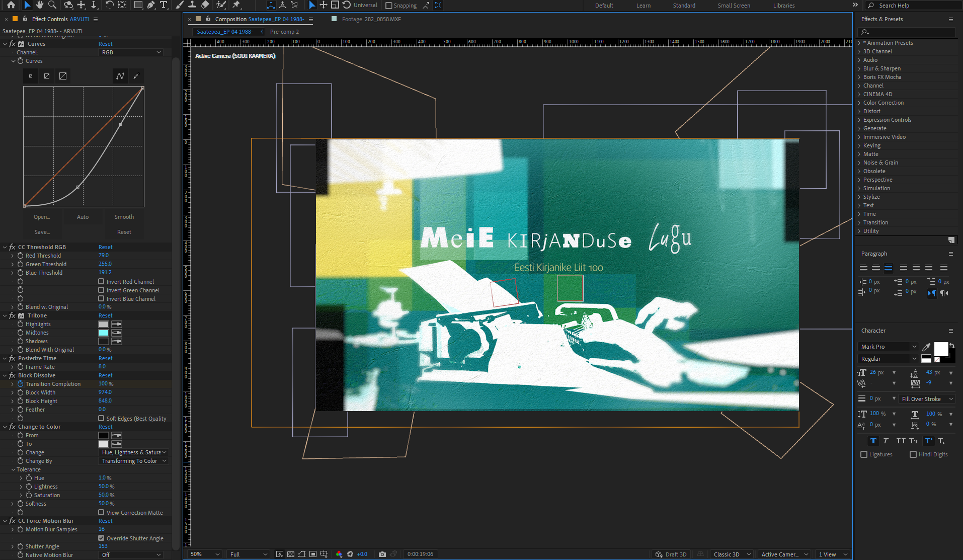Switch to the Pre-comp 2 tab
963x560 pixels.
pyautogui.click(x=284, y=32)
